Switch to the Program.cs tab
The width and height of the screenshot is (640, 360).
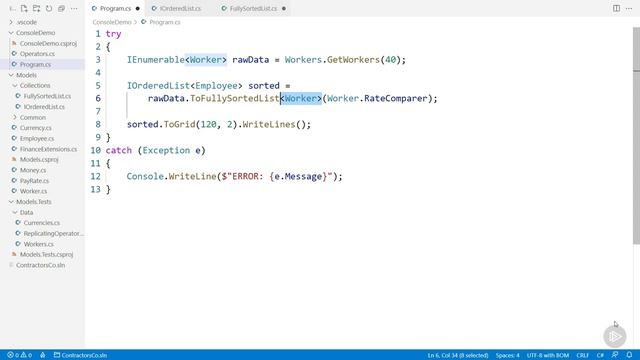click(x=115, y=8)
